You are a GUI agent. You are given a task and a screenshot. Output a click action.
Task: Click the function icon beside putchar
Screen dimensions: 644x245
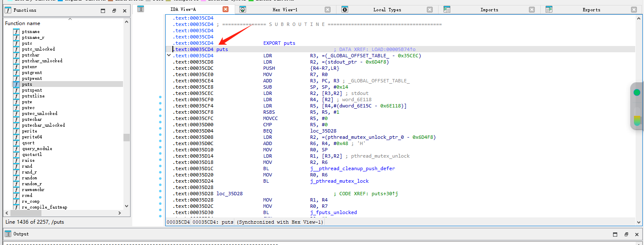(x=16, y=55)
